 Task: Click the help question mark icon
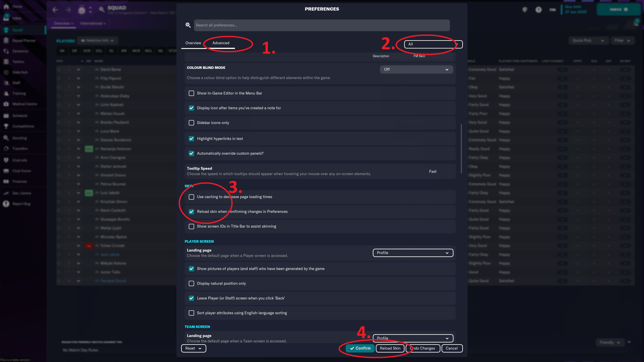539,10
